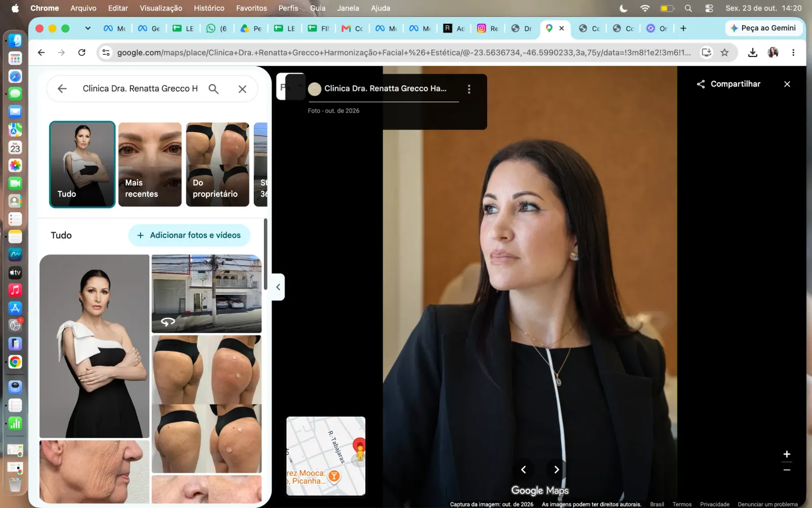Screen dimensions: 812x508
Task: Open a new Chrome tab
Action: click(x=683, y=28)
